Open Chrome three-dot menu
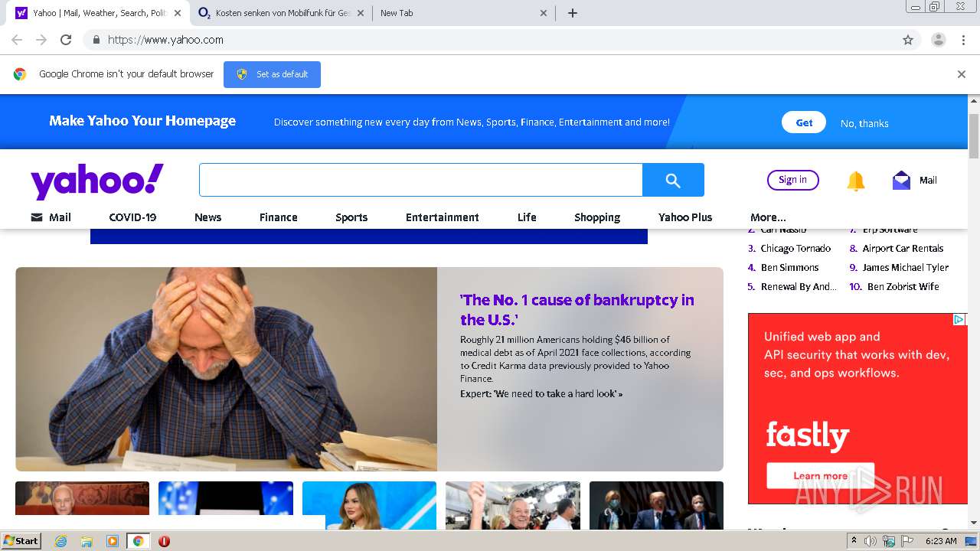Viewport: 980px width, 551px height. (963, 40)
